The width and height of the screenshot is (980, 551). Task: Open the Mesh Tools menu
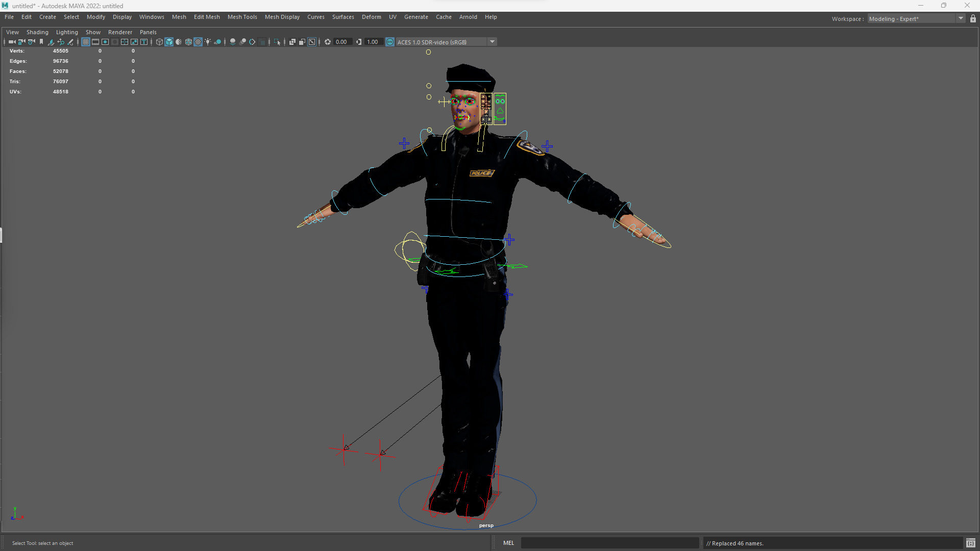[x=242, y=17]
